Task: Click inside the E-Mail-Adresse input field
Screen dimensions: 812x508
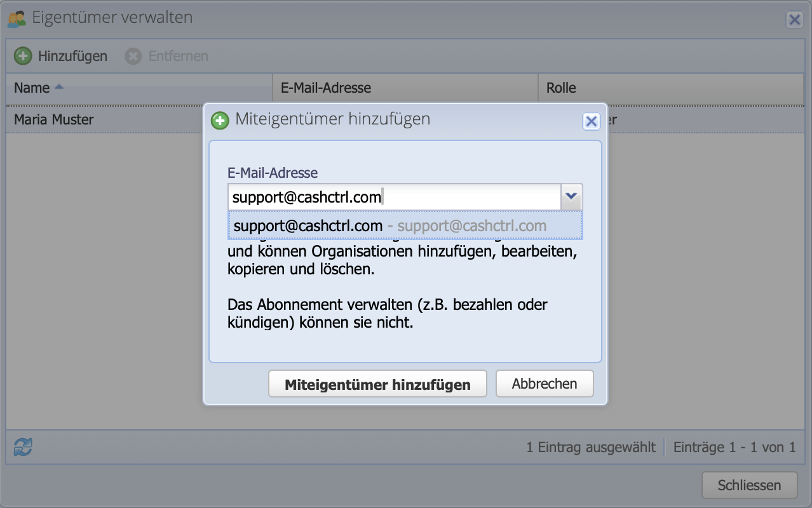Action: [394, 197]
